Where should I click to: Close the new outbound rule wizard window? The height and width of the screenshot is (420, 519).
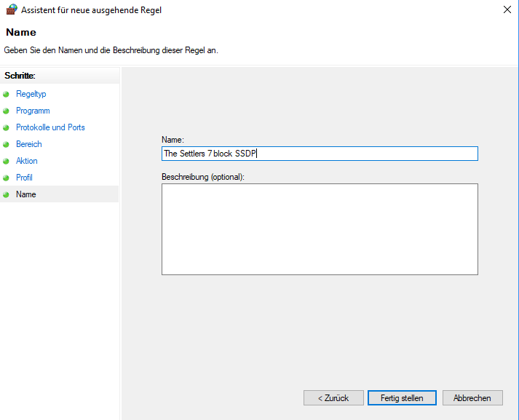506,10
